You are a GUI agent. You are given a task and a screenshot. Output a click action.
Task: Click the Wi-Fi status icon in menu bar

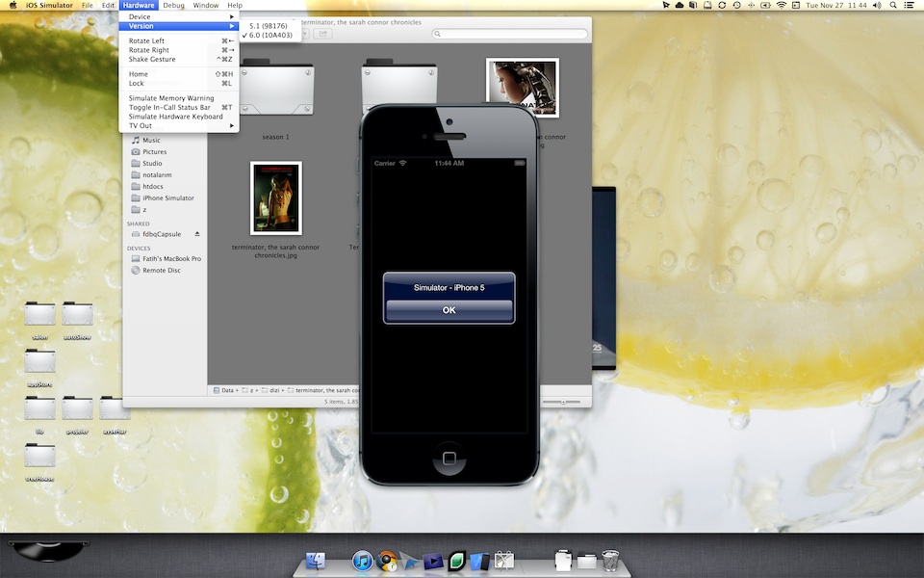[780, 6]
